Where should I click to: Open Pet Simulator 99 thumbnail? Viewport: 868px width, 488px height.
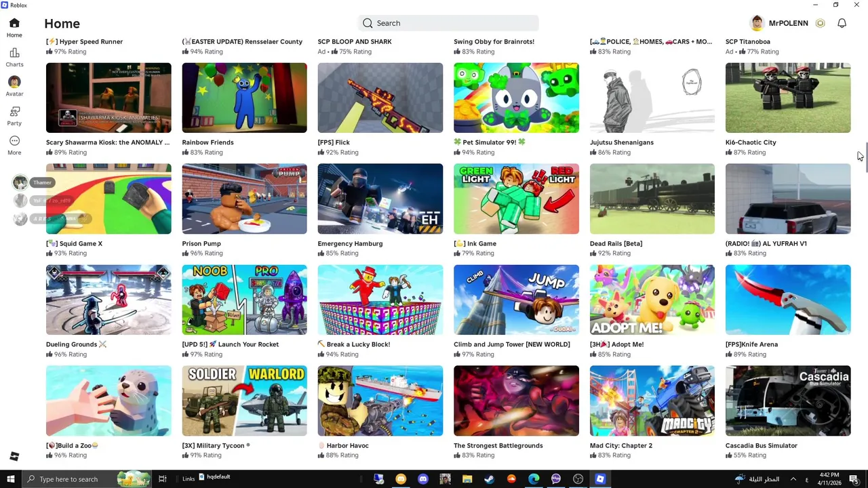tap(516, 98)
